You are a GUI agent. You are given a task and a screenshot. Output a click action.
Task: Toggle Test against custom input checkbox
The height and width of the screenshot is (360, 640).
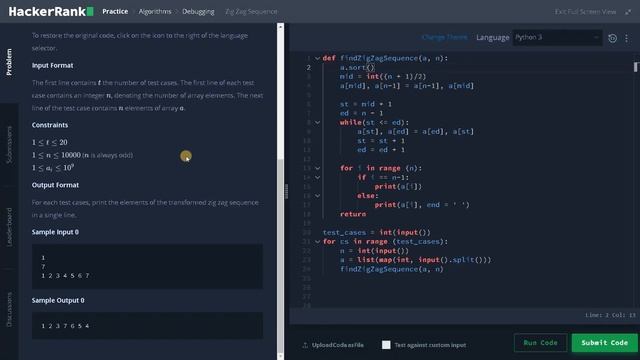click(x=386, y=345)
